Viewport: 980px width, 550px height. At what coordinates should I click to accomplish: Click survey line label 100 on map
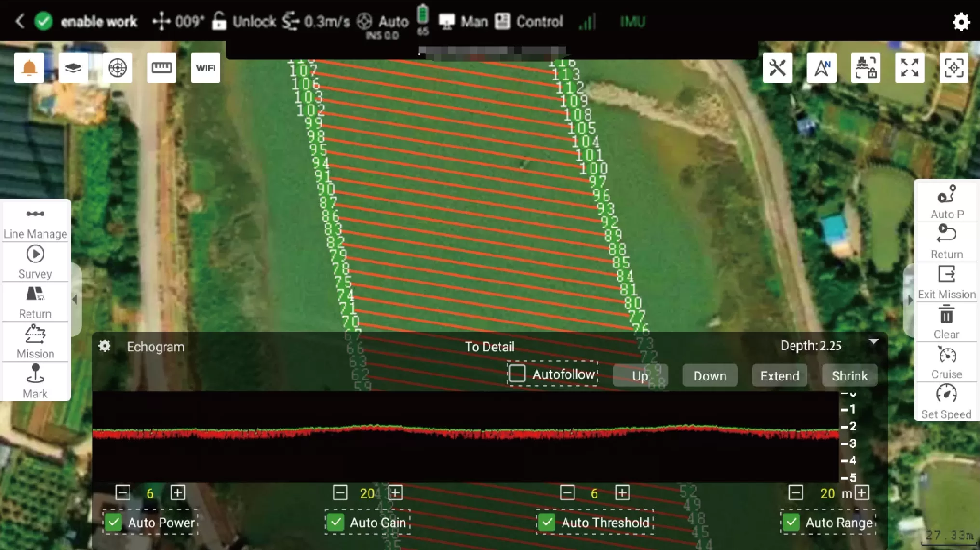(593, 168)
